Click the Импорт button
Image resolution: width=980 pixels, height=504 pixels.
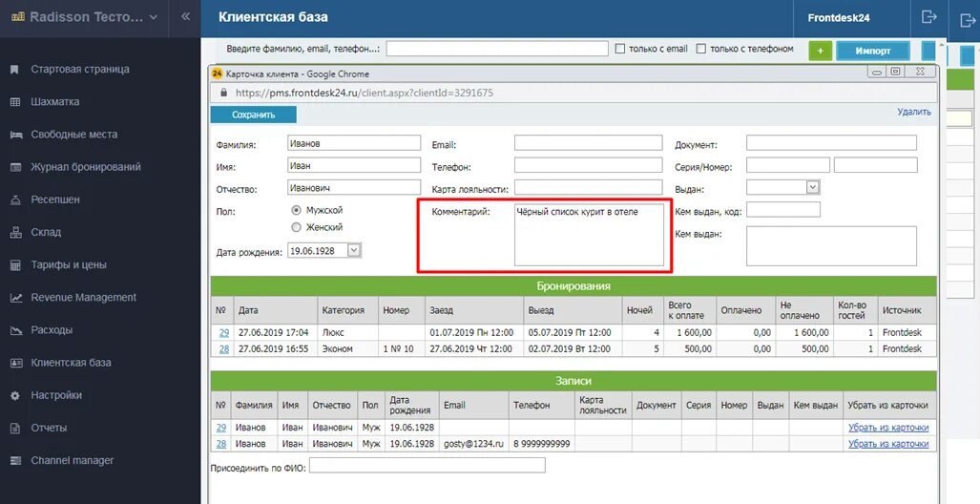coord(873,51)
